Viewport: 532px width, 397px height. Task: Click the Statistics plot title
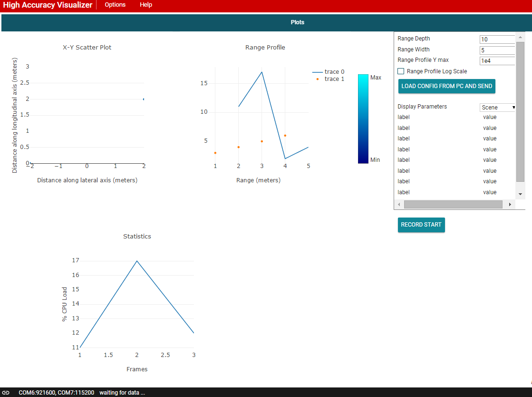137,237
